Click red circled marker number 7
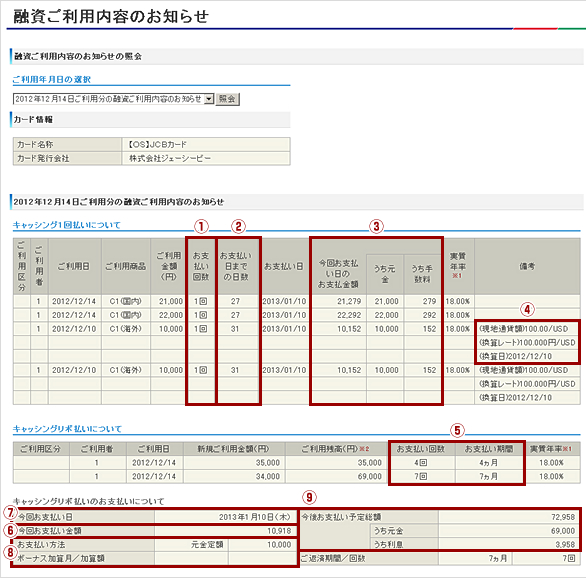Screen dimensions: 586x578 click(x=10, y=513)
